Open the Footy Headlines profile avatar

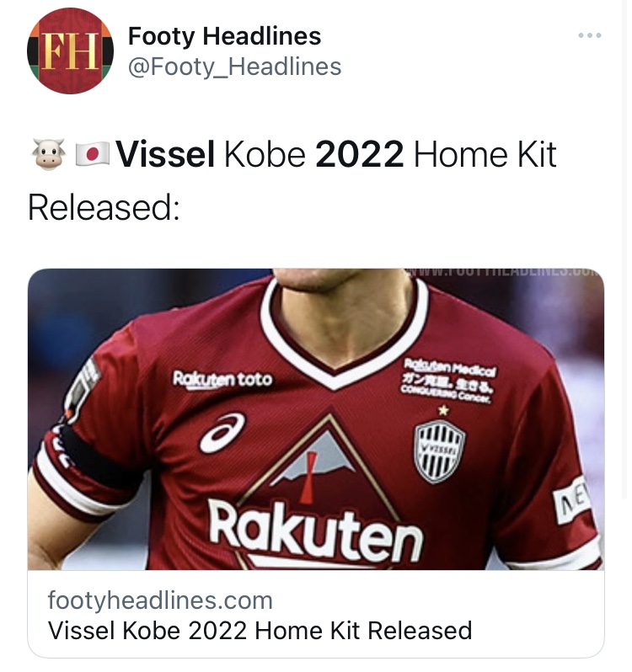pyautogui.click(x=70, y=51)
